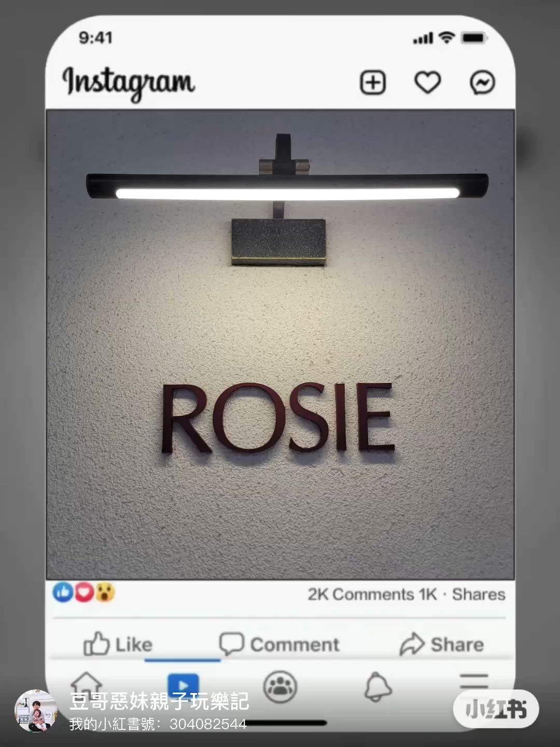Viewport: 560px width, 747px height.
Task: Click the 小红书 watermark logo
Action: pos(496,709)
